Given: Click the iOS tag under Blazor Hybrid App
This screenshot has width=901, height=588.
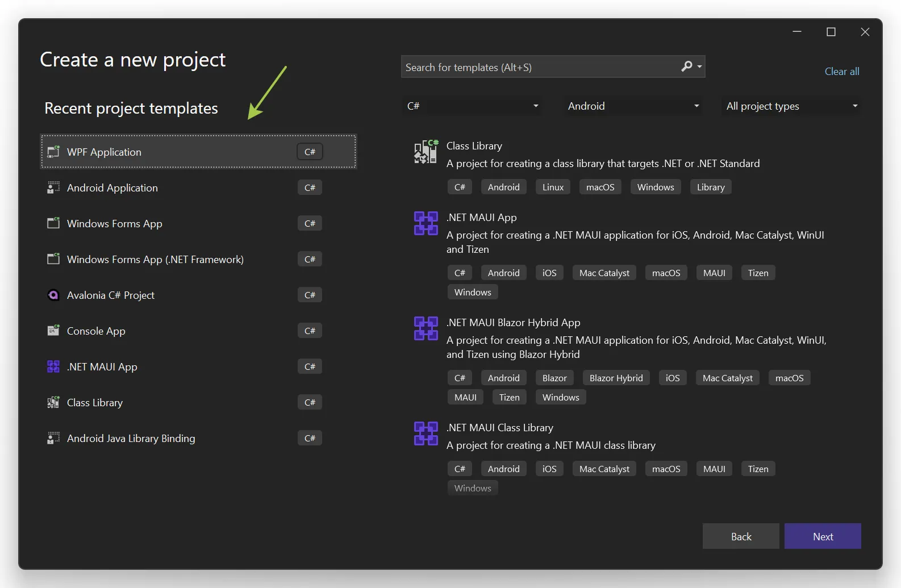Looking at the screenshot, I should [x=673, y=378].
